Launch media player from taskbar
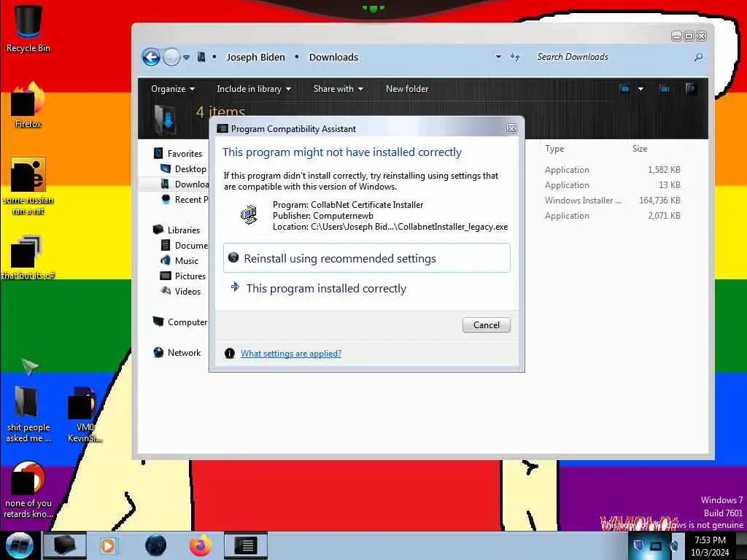The height and width of the screenshot is (560, 747). pyautogui.click(x=108, y=545)
